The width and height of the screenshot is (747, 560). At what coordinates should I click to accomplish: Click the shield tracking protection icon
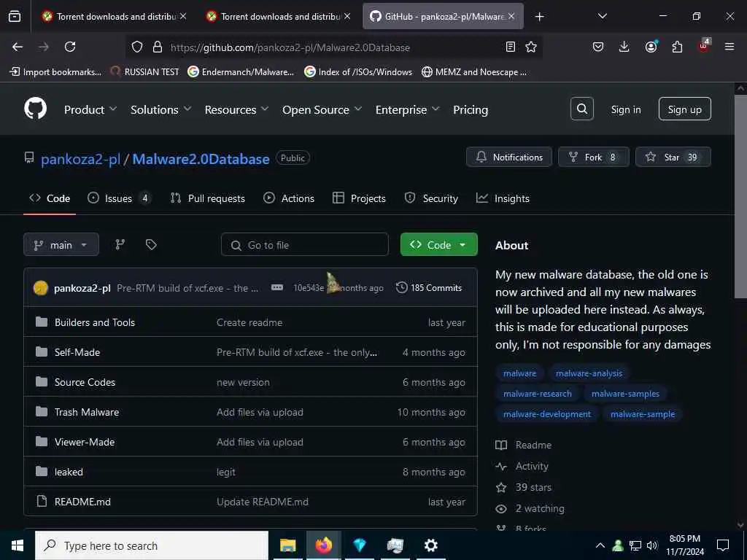pyautogui.click(x=137, y=47)
